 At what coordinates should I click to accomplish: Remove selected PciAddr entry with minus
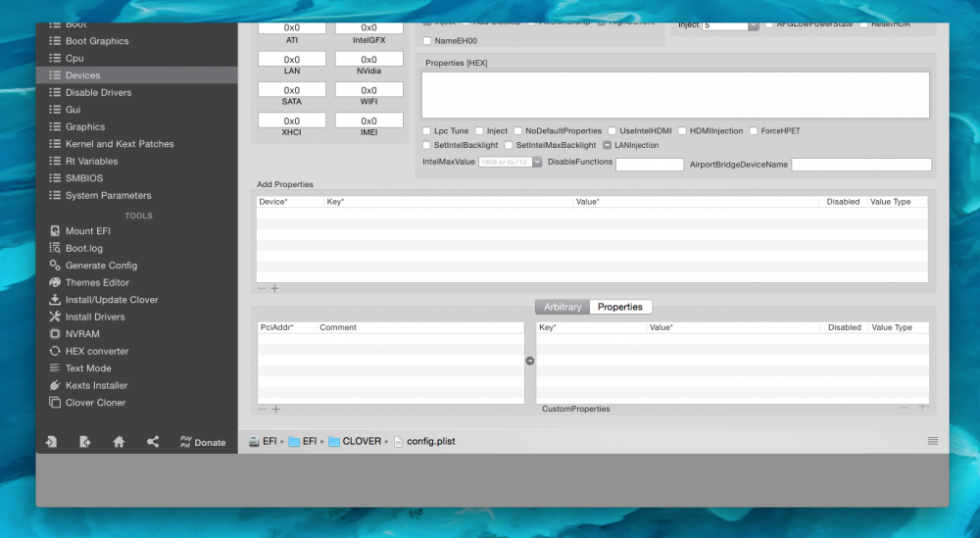point(263,409)
